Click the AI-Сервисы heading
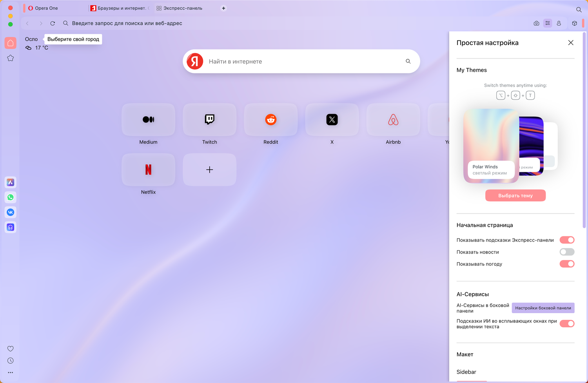The width and height of the screenshot is (588, 383). [x=472, y=294]
